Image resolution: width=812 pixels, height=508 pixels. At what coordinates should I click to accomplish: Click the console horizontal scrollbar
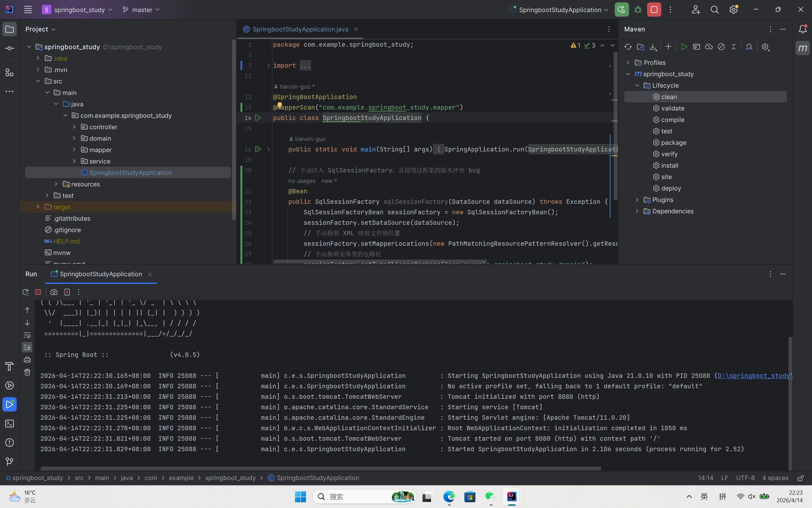(321, 468)
